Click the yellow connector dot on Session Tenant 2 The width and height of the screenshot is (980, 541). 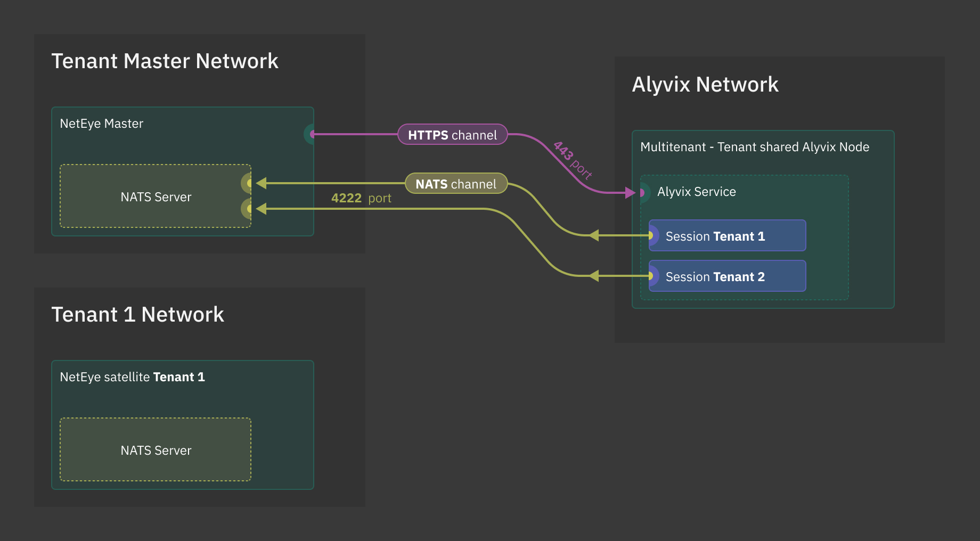coord(650,276)
